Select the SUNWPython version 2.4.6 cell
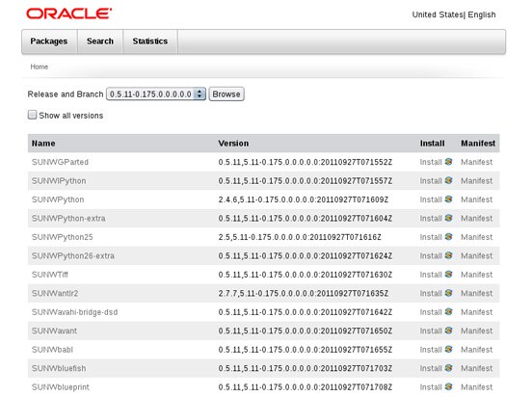 coord(304,199)
